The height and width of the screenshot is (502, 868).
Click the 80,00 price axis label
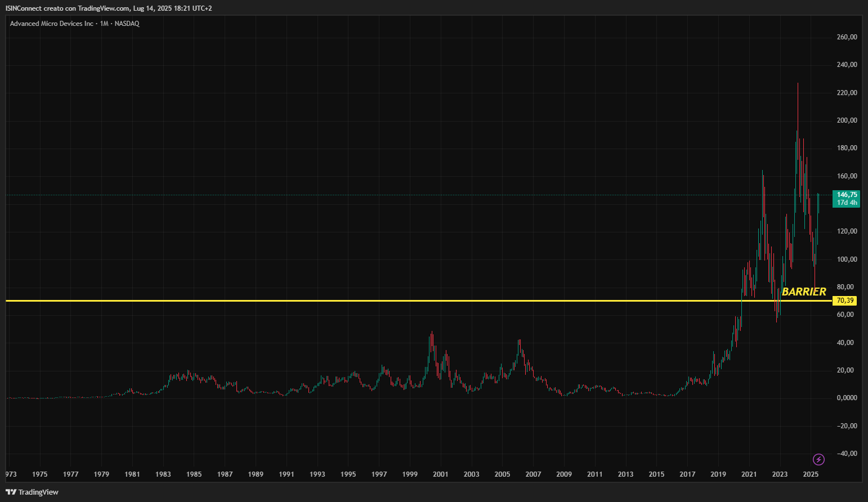coord(845,287)
